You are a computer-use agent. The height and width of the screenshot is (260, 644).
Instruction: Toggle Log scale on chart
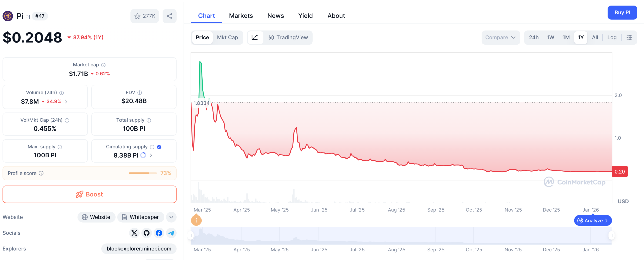pos(612,37)
